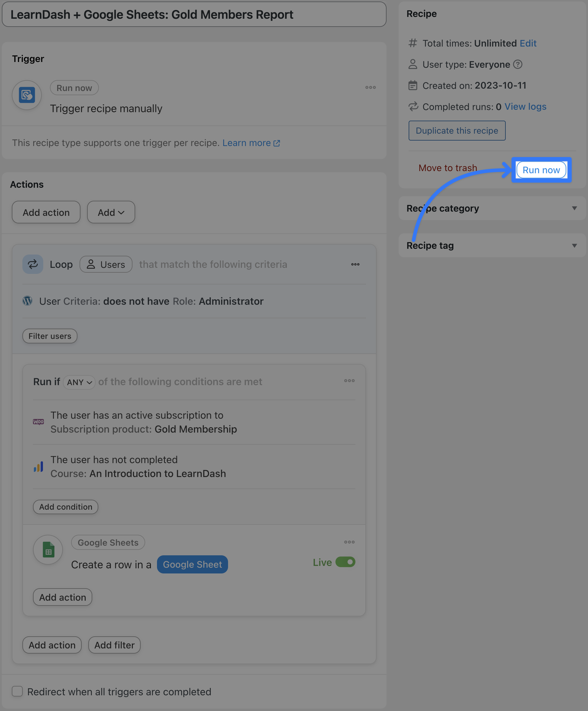Open the Add dropdown beside Add action
Image resolution: width=588 pixels, height=711 pixels.
pyautogui.click(x=111, y=212)
